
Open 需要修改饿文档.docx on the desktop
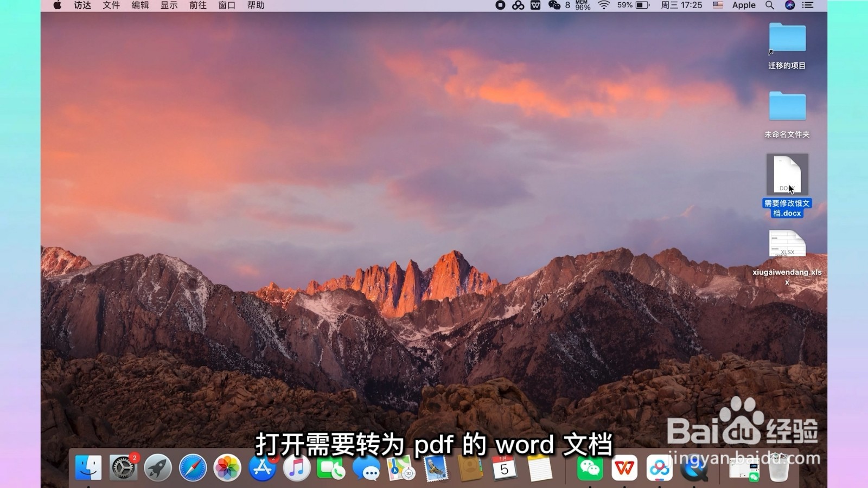[788, 174]
